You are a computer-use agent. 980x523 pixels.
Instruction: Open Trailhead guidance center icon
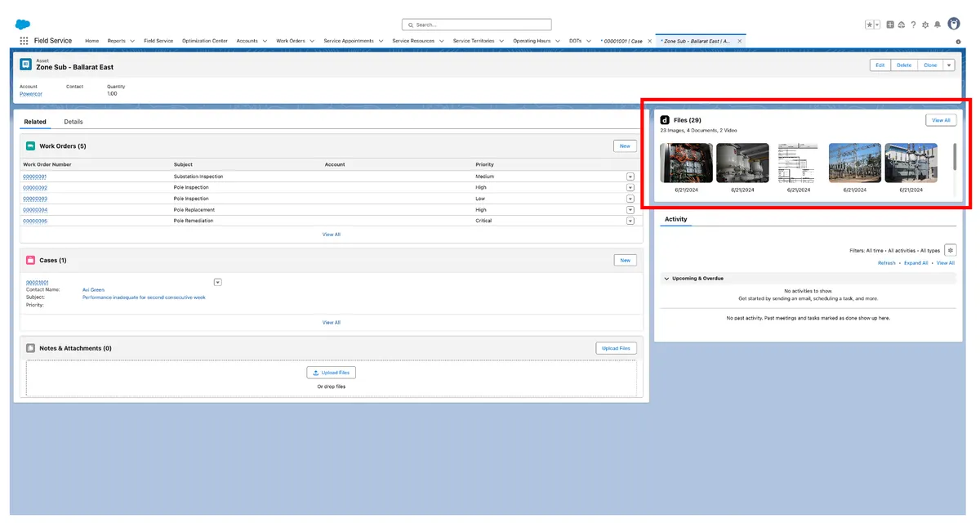click(901, 25)
